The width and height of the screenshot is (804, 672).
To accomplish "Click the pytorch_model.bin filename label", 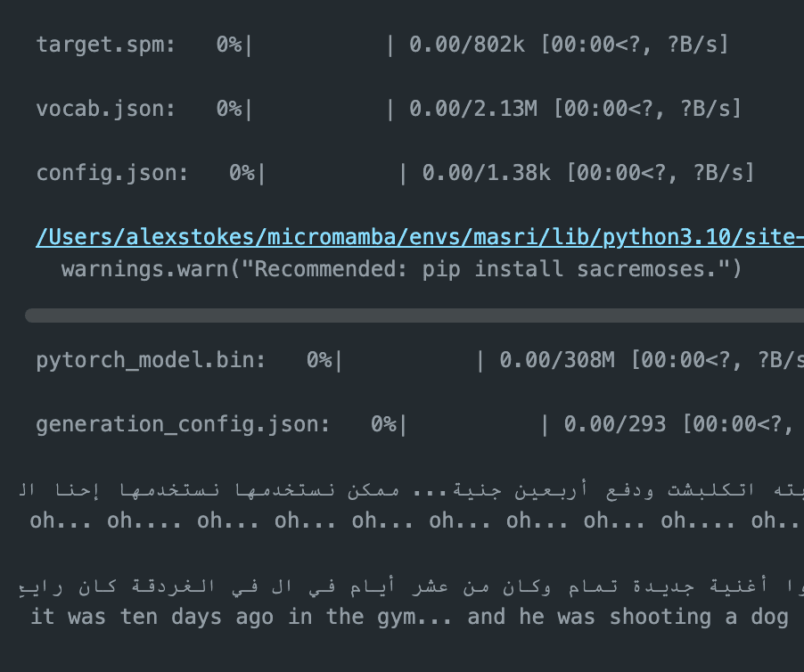I will coord(151,360).
